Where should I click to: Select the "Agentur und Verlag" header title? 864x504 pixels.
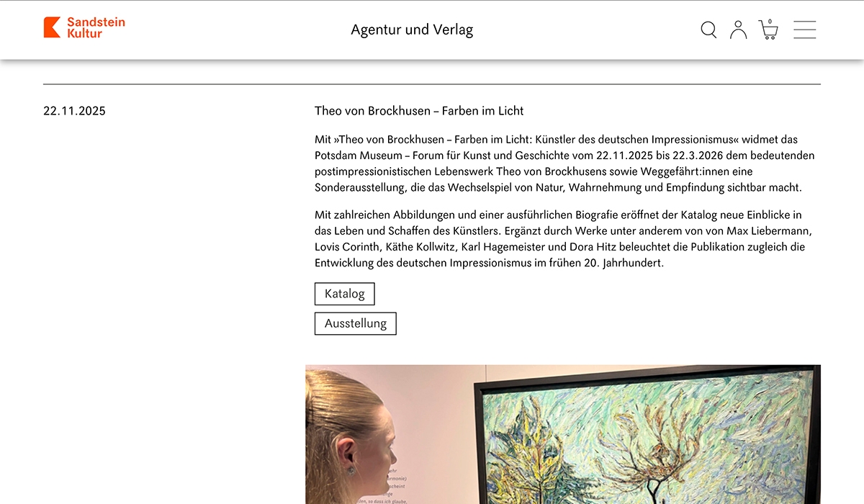(x=412, y=30)
